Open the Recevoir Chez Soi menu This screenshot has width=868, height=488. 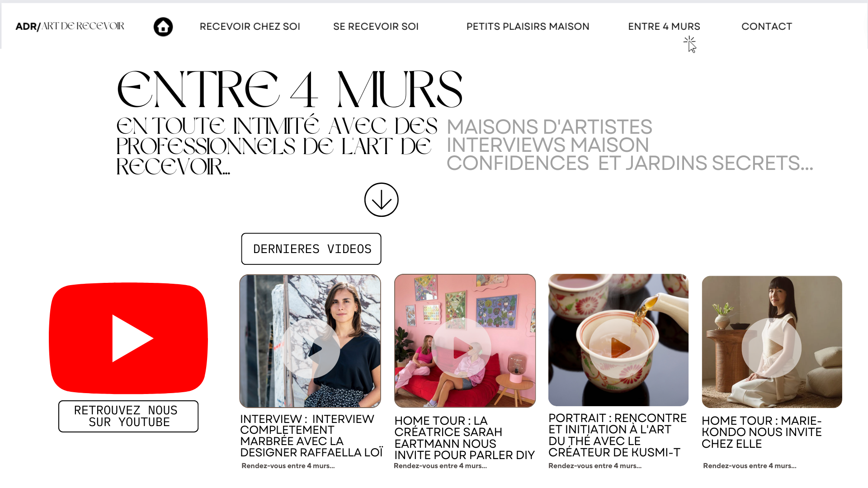tap(250, 27)
